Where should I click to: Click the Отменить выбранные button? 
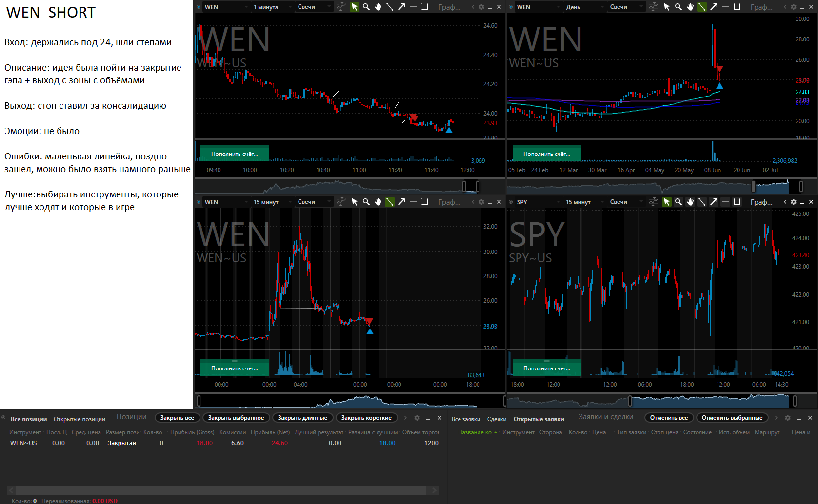click(732, 418)
